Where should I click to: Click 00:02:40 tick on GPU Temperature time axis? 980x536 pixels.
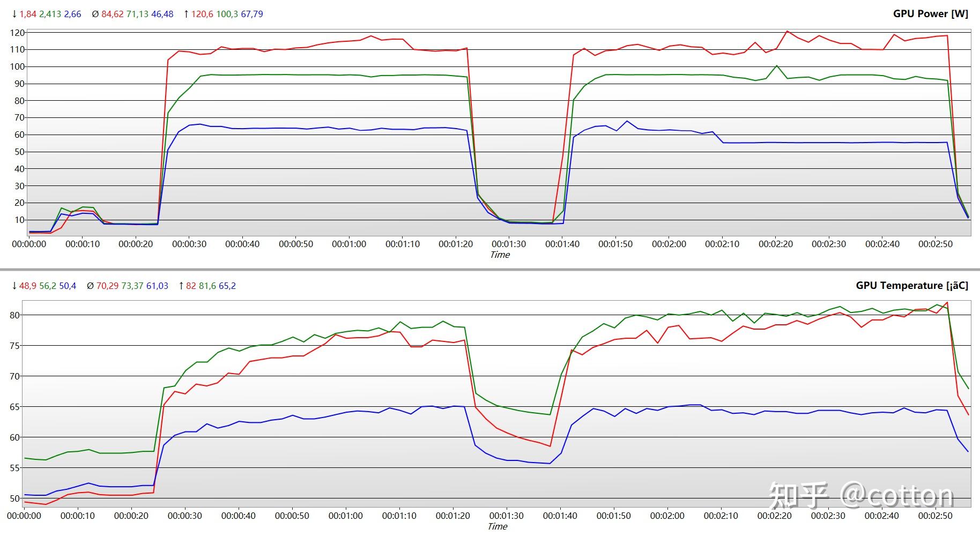(x=882, y=516)
